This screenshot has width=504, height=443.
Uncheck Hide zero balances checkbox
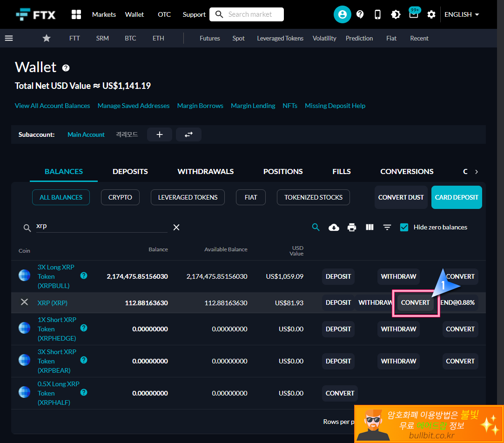point(404,227)
